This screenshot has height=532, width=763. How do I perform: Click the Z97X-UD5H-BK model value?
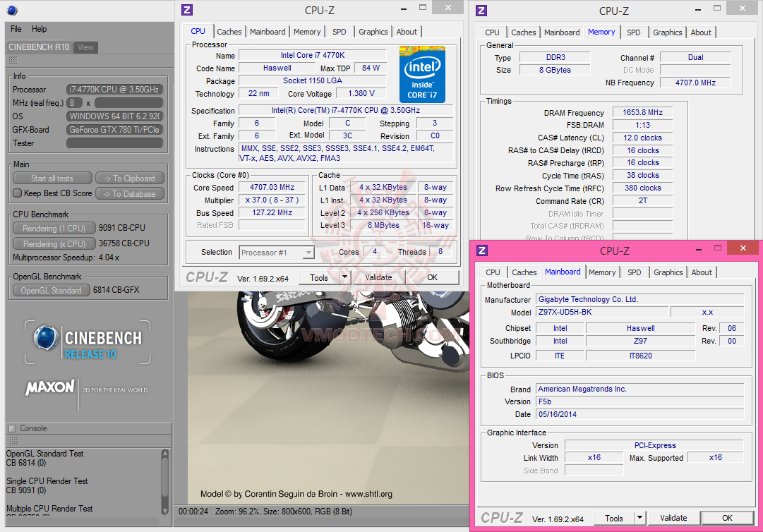[602, 312]
